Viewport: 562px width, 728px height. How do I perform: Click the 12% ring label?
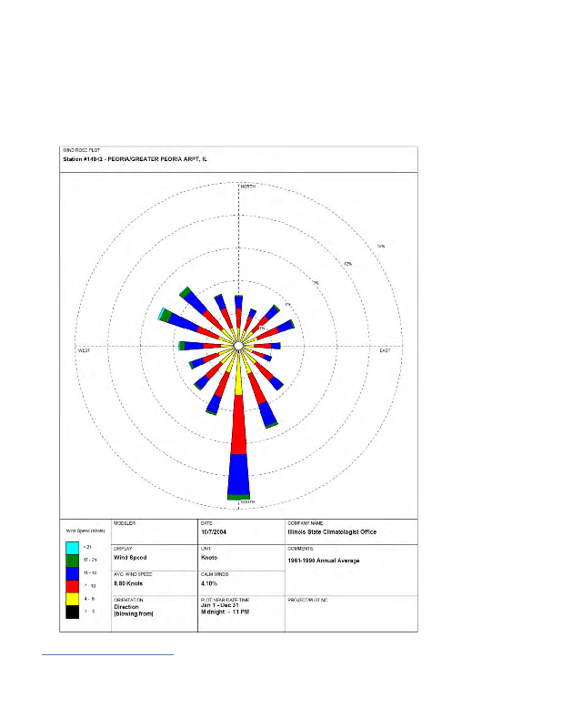click(347, 264)
